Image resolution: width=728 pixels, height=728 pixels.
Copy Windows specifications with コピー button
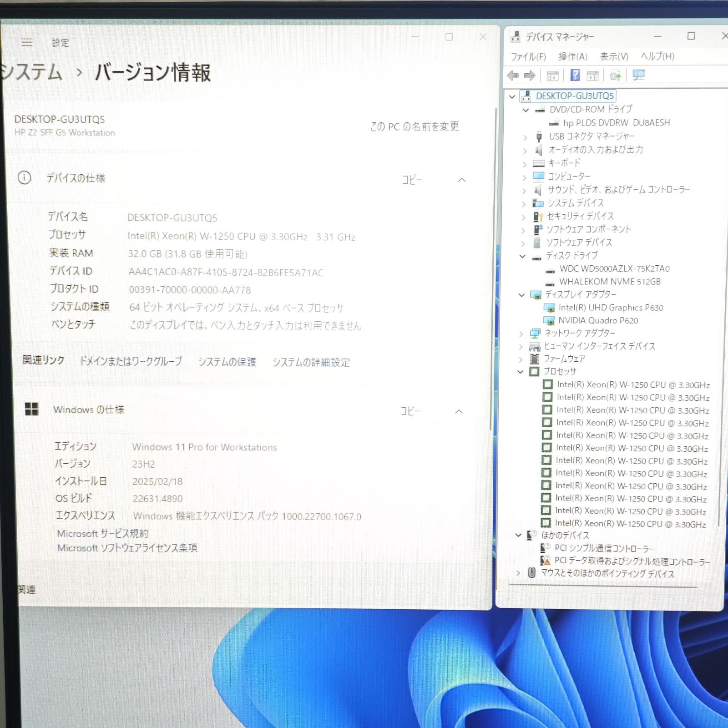[x=410, y=411]
